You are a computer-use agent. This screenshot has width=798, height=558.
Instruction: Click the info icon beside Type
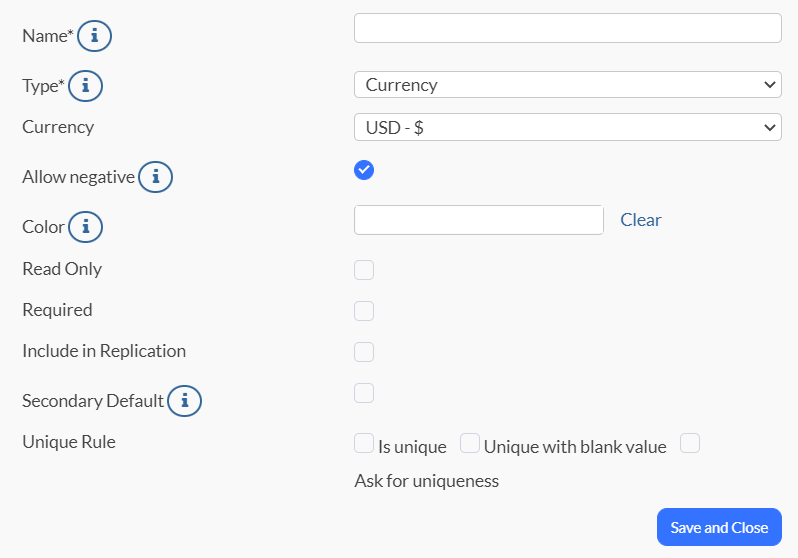[85, 86]
